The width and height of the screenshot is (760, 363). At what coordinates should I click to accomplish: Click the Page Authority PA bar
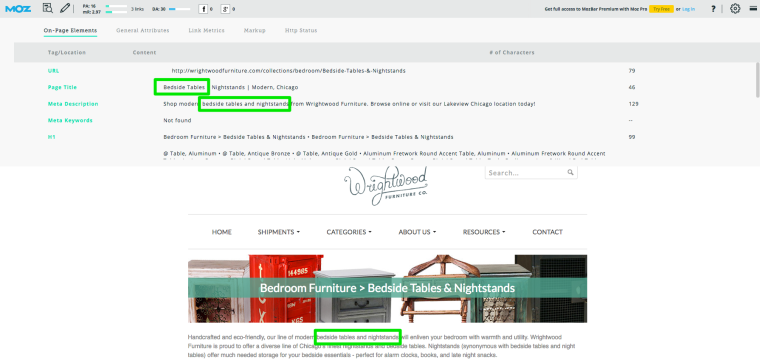tap(116, 6)
